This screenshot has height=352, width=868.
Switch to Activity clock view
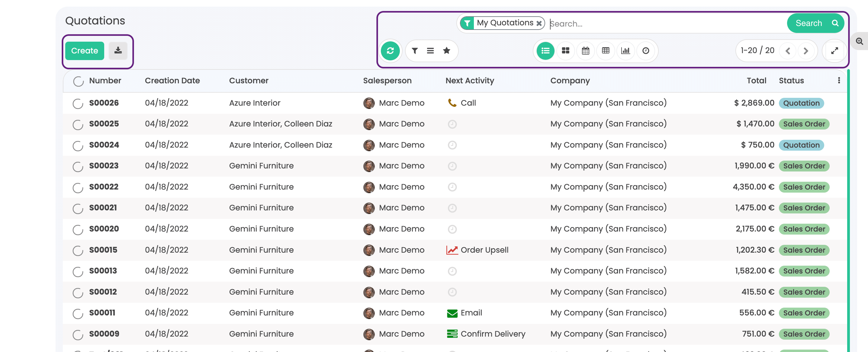[645, 51]
